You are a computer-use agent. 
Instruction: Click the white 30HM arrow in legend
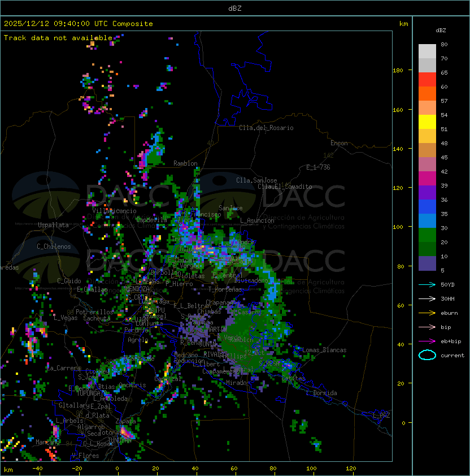pyautogui.click(x=427, y=298)
